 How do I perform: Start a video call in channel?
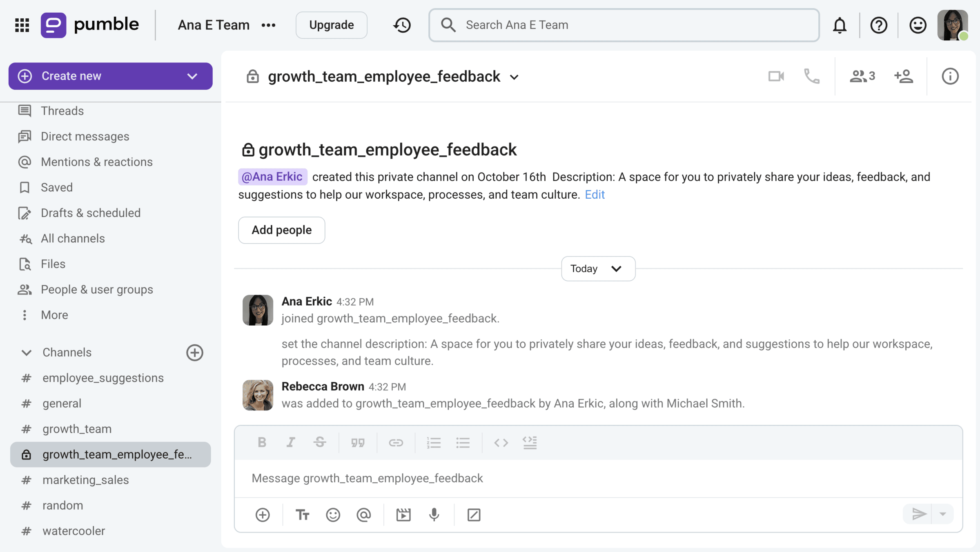(x=776, y=76)
